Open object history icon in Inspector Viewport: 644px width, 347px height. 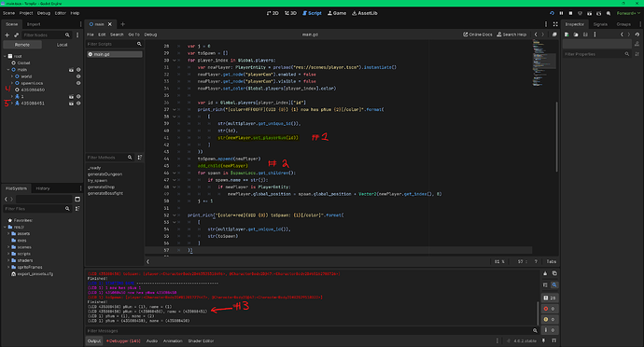[x=637, y=35]
